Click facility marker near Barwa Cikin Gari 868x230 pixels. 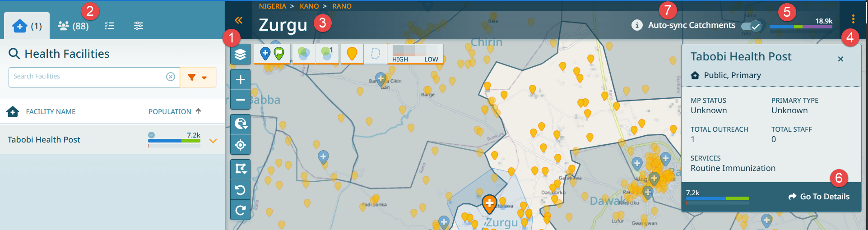[381, 79]
